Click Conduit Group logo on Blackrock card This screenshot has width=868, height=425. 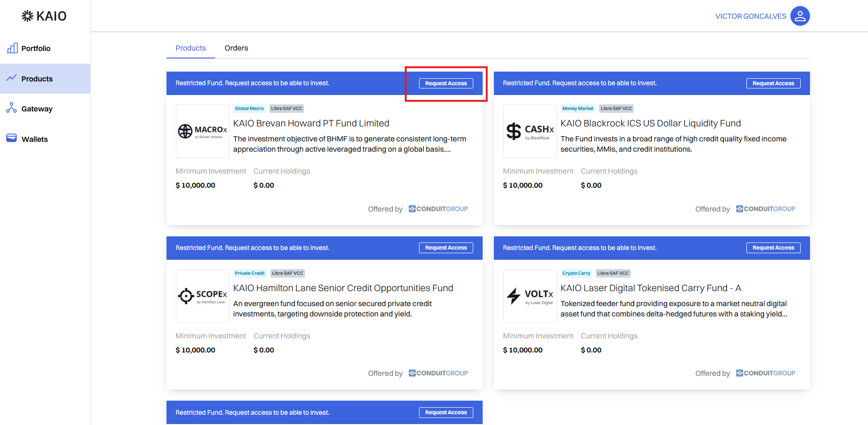(765, 209)
